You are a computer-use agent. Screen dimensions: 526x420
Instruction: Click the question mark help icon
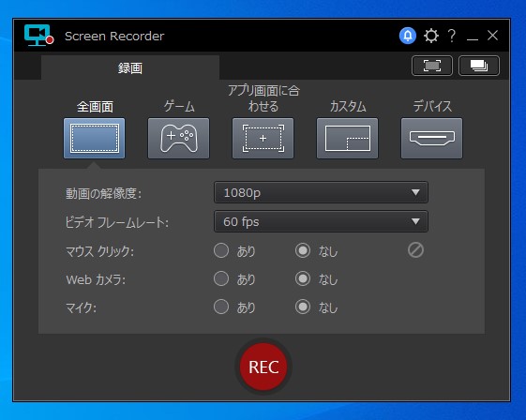pos(452,36)
